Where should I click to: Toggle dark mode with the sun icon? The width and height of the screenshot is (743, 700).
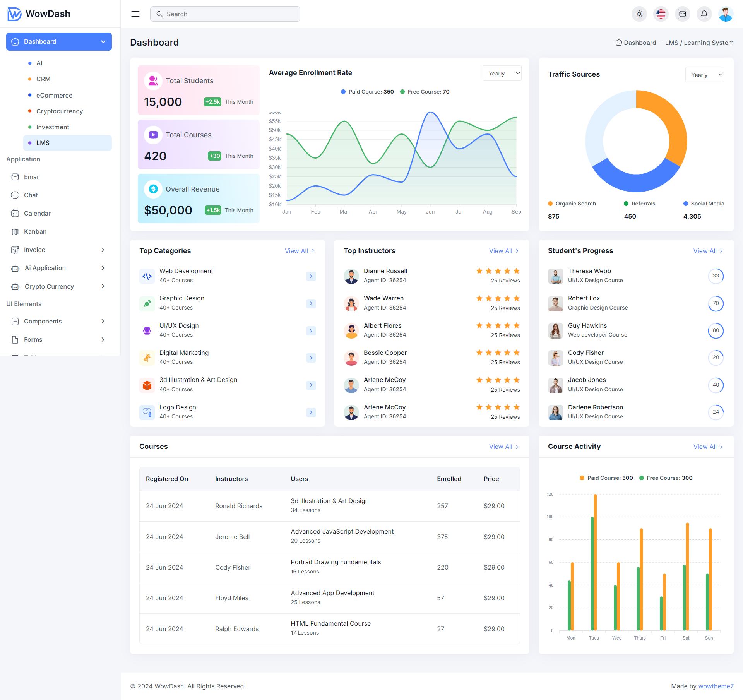639,14
